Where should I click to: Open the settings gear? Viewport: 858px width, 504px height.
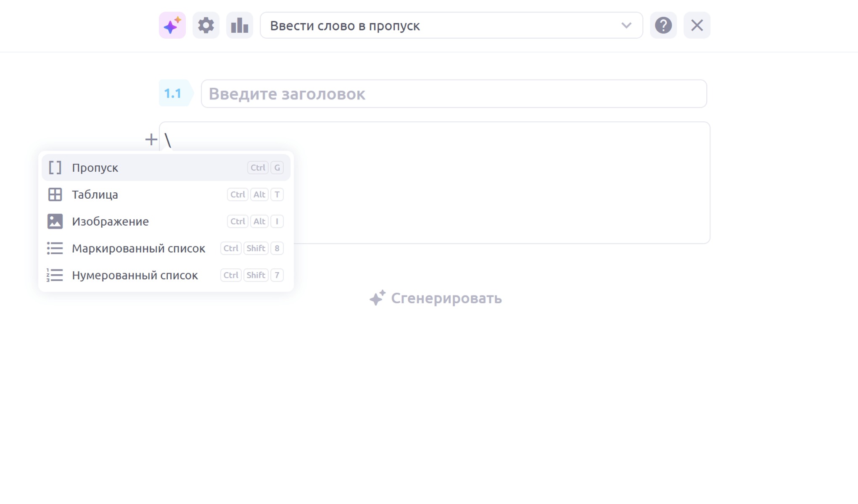click(x=206, y=25)
